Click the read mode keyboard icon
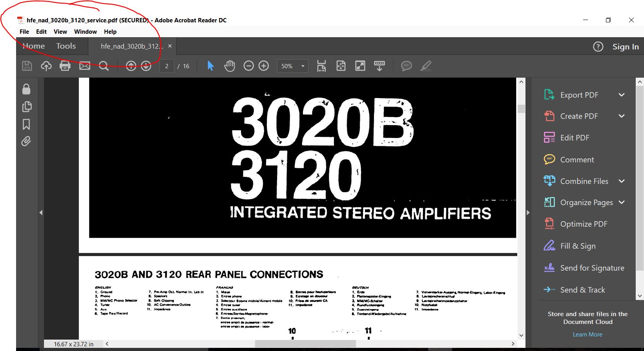The width and height of the screenshot is (644, 351). (379, 66)
